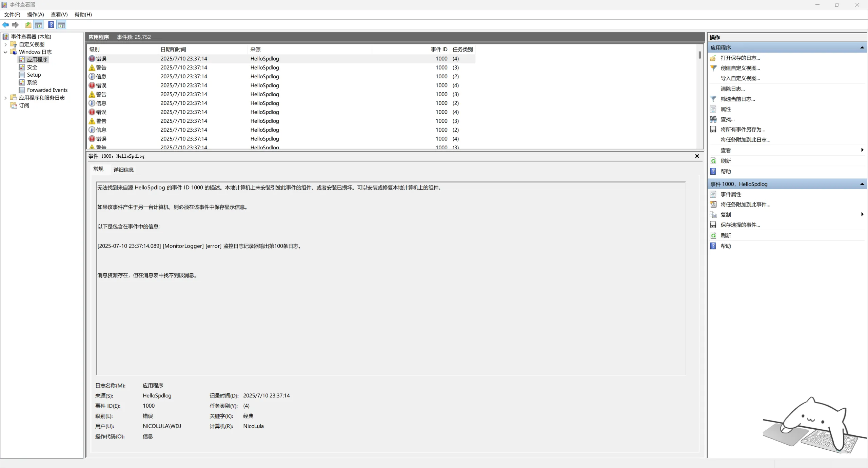Click the Forward arrow toolbar icon
This screenshot has width=868, height=468.
[15, 25]
